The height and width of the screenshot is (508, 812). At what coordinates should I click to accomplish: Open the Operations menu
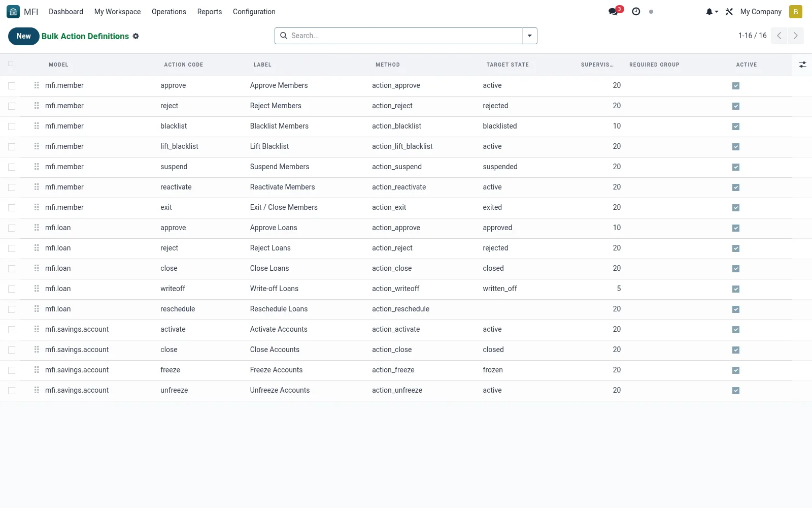[169, 12]
